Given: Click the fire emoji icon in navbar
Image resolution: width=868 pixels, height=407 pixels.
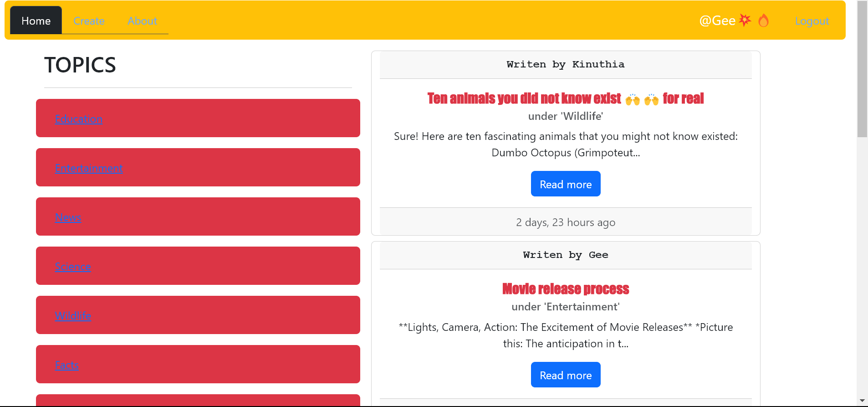Looking at the screenshot, I should click(763, 21).
